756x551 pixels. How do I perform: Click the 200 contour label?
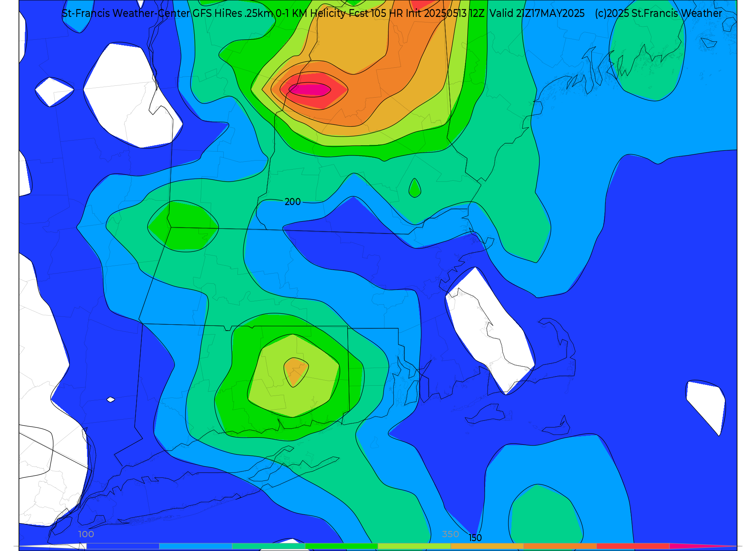(x=293, y=202)
